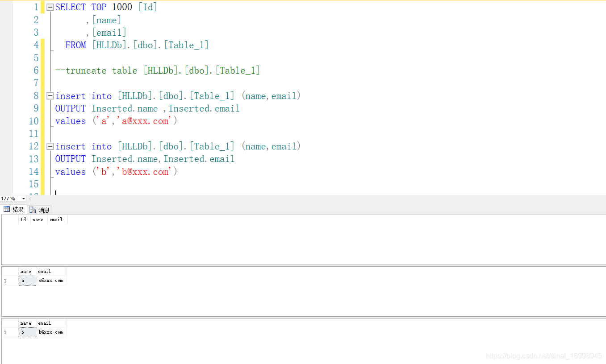The image size is (606, 364).
Task: Collapse the second insert statement block
Action: [x=50, y=146]
